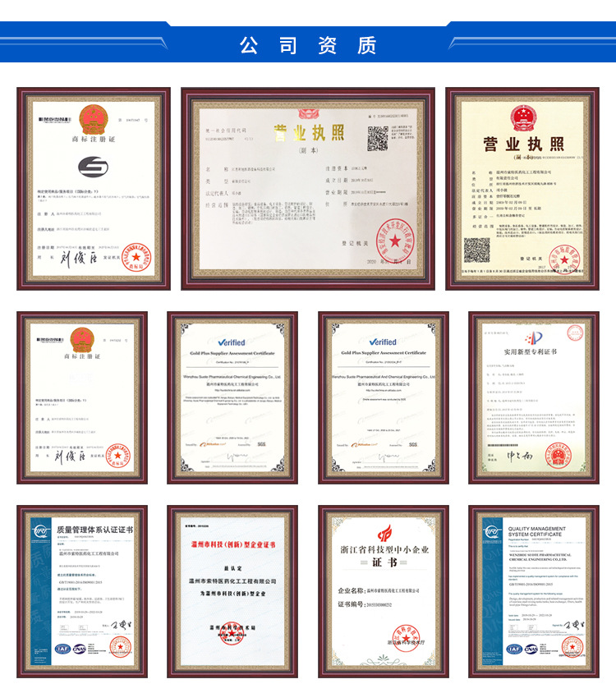The height and width of the screenshot is (693, 616).
Task: Click the S logo on the trademark certificate
Action: 94,167
